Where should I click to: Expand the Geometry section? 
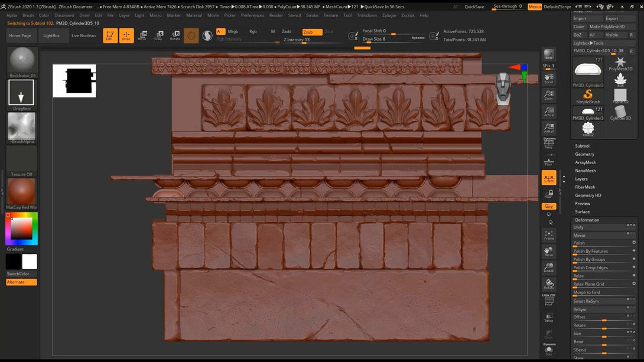pos(584,154)
